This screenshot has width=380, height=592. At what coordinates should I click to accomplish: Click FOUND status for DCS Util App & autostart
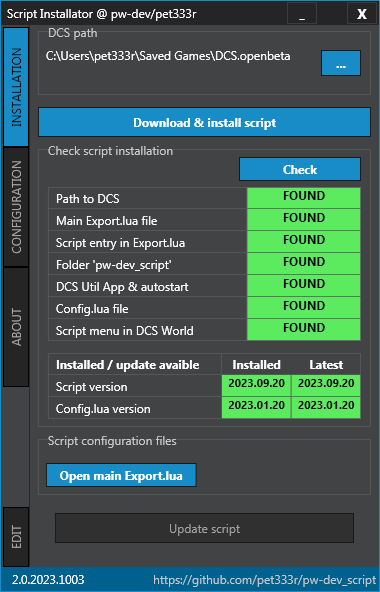(304, 285)
